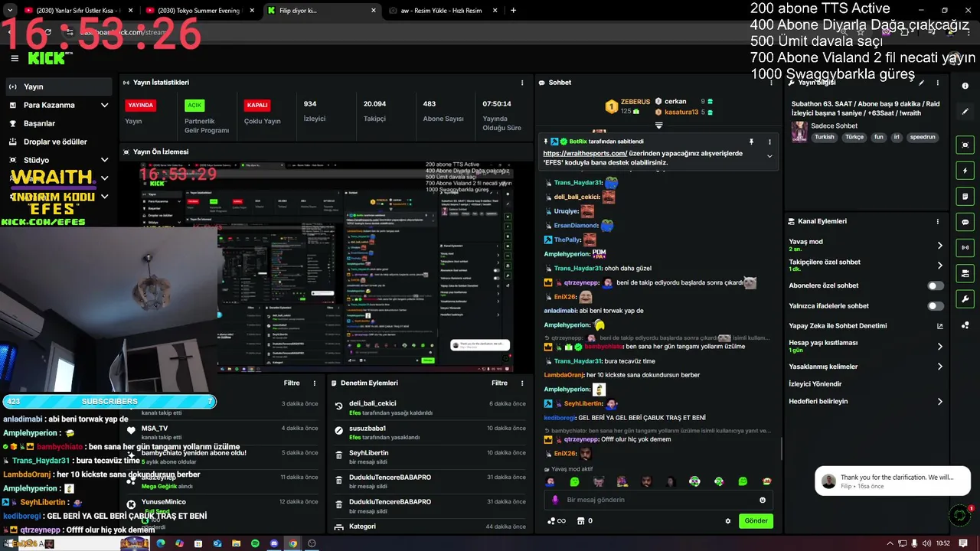Open three-dot menu of Sohbet panel
Image resolution: width=980 pixels, height=551 pixels.
coord(771,83)
